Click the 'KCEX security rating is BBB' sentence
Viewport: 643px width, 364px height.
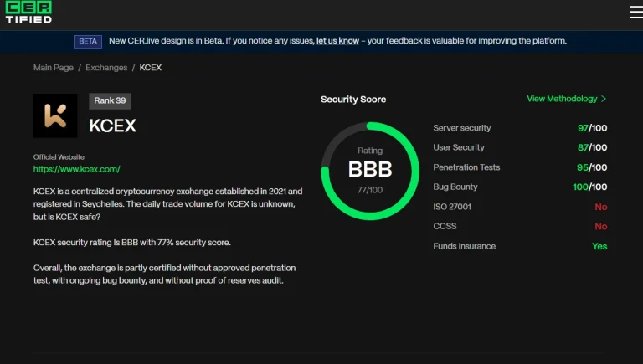132,243
